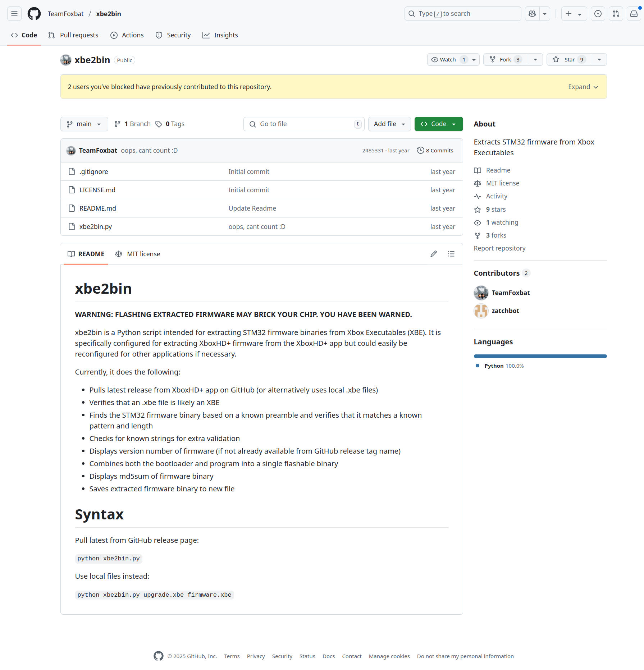
Task: Click Report repository link
Action: click(499, 248)
